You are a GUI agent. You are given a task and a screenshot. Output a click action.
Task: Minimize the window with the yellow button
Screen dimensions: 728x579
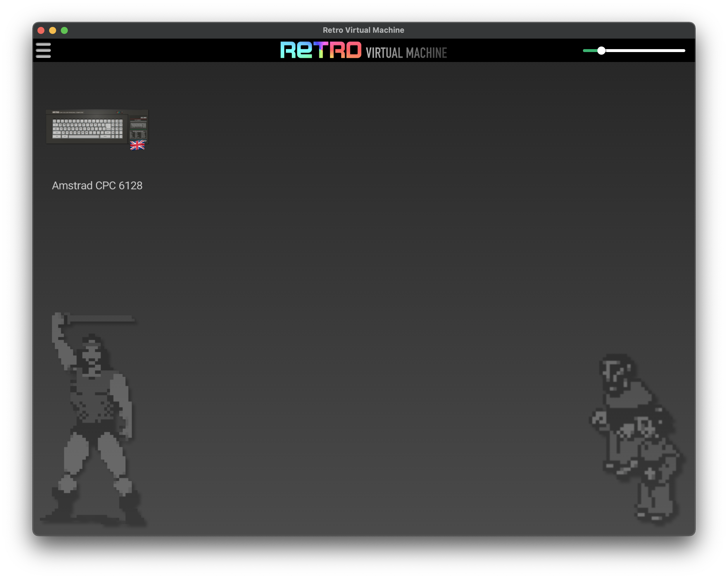point(53,30)
